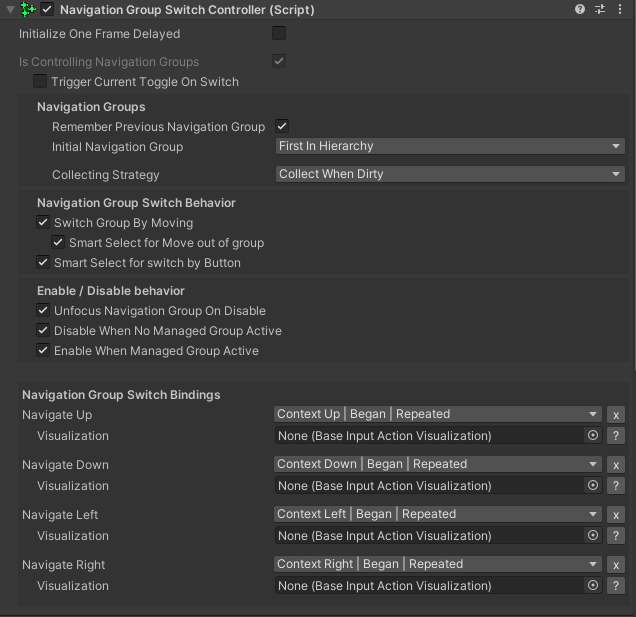Open object picker for Navigate Up Visualization
636x617 pixels.
(592, 436)
